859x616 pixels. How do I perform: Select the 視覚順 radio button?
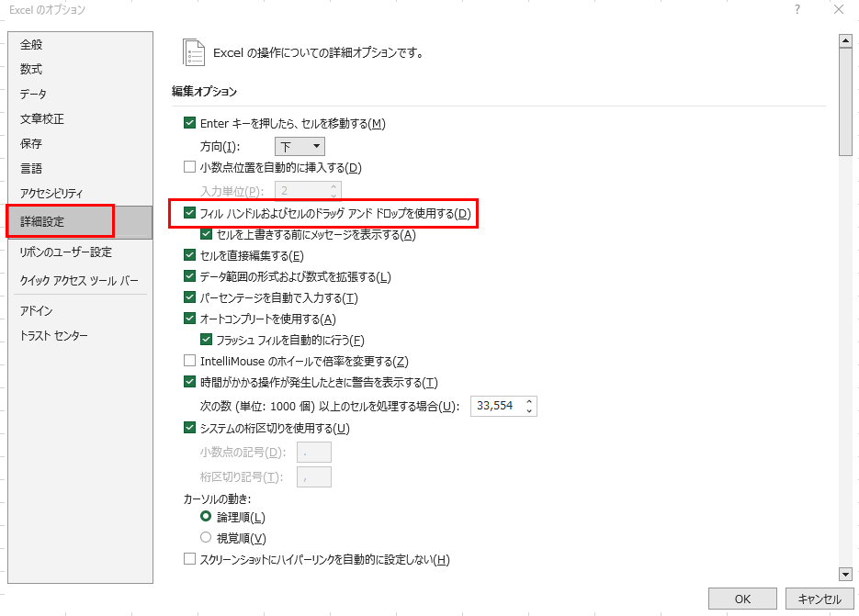click(206, 538)
